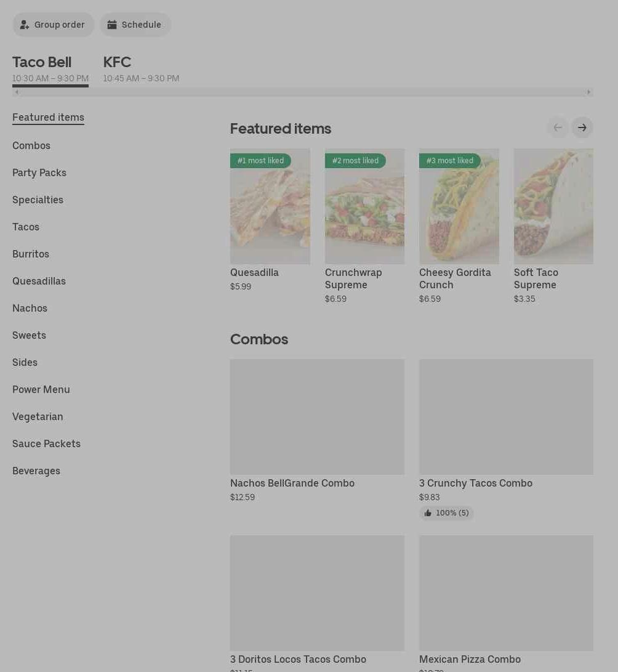Jump to the Vegetarian menu section
This screenshot has width=618, height=672.
tap(38, 416)
